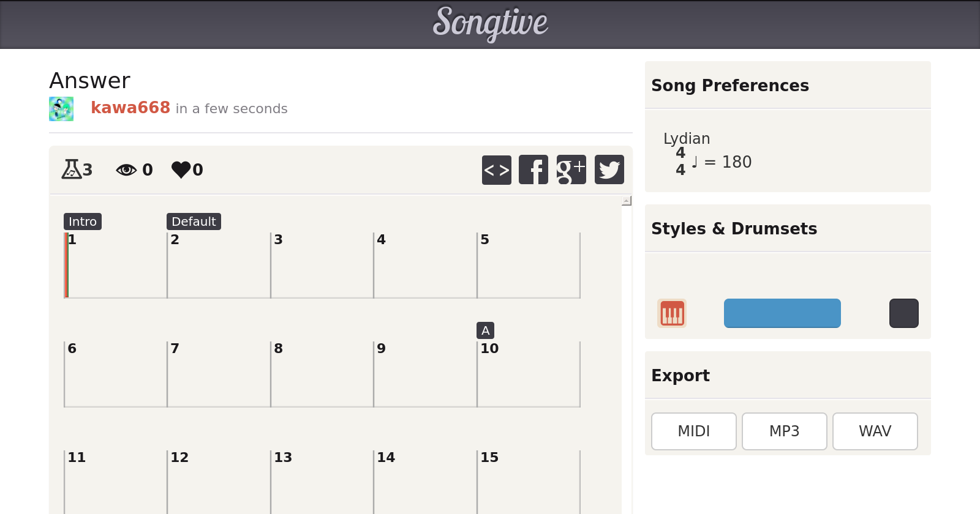Click the views eye icon
Screen dimensions: 980x514
(x=126, y=169)
